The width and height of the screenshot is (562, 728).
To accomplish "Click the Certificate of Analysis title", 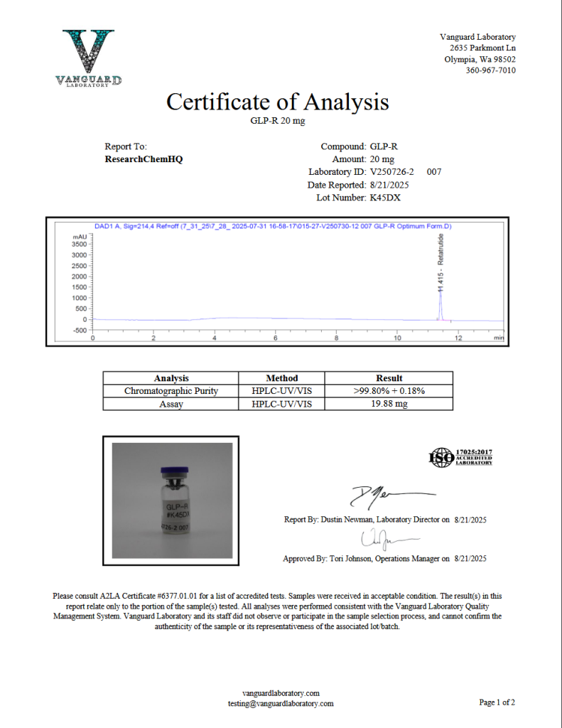I will coord(277,102).
